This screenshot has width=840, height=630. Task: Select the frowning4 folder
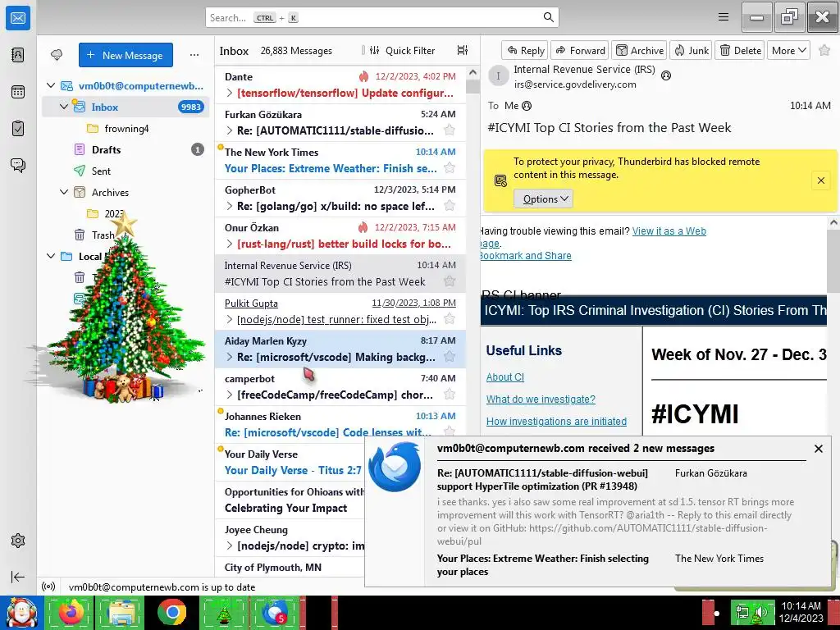pyautogui.click(x=126, y=128)
